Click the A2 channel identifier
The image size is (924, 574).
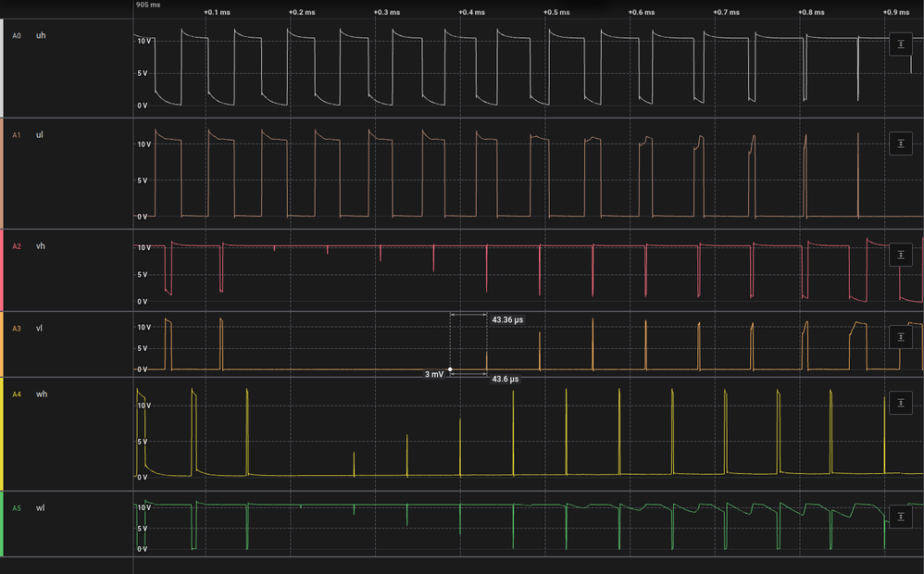[x=17, y=247]
